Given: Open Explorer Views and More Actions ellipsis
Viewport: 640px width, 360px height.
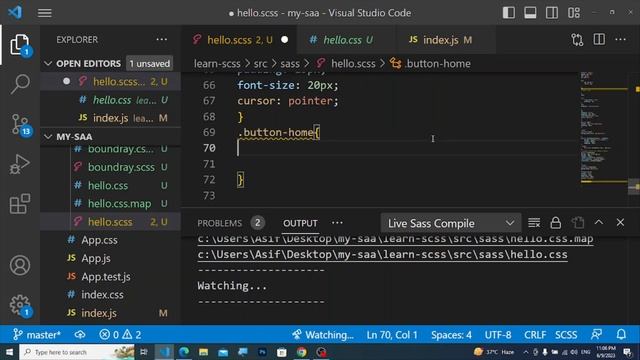Looking at the screenshot, I should tap(162, 40).
